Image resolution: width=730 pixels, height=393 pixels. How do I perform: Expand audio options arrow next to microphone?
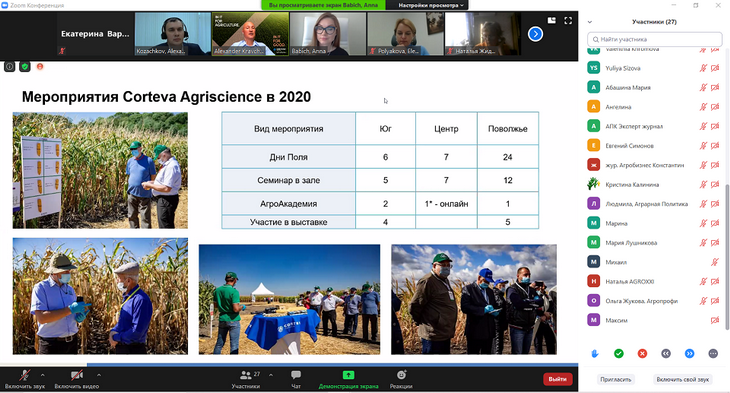[43, 374]
